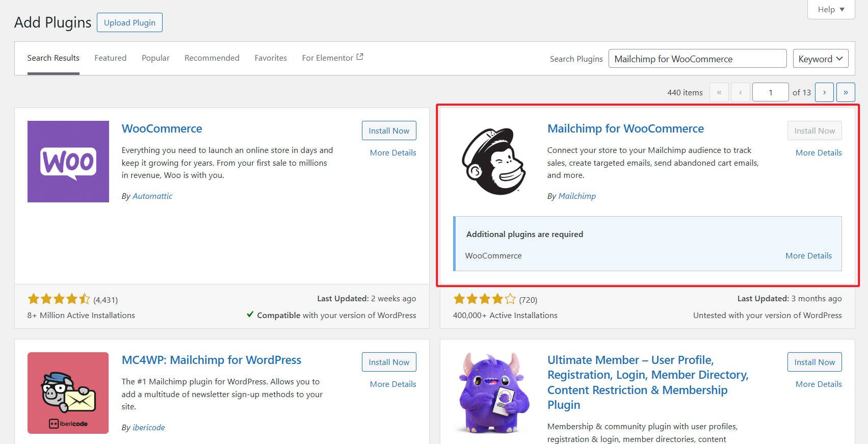Screen dimensions: 868x444
Task: Select the Recommended tab
Action: [x=212, y=58]
